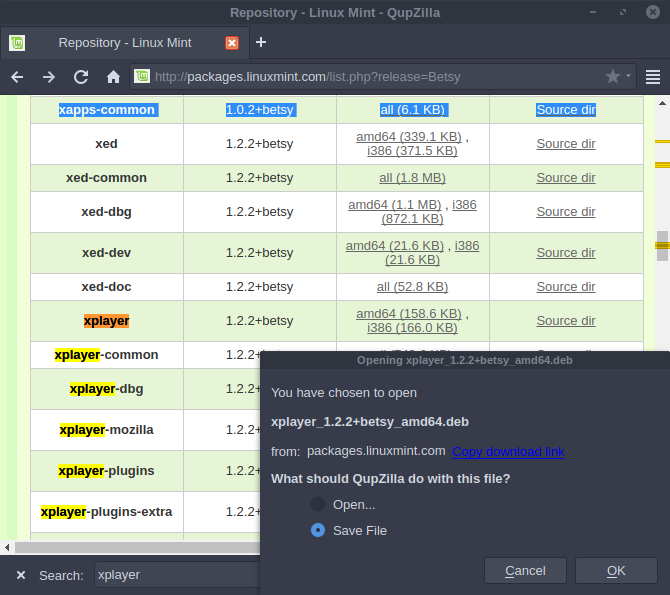
Task: Download the xed-doc all (52.8 KB) package
Action: 412,287
